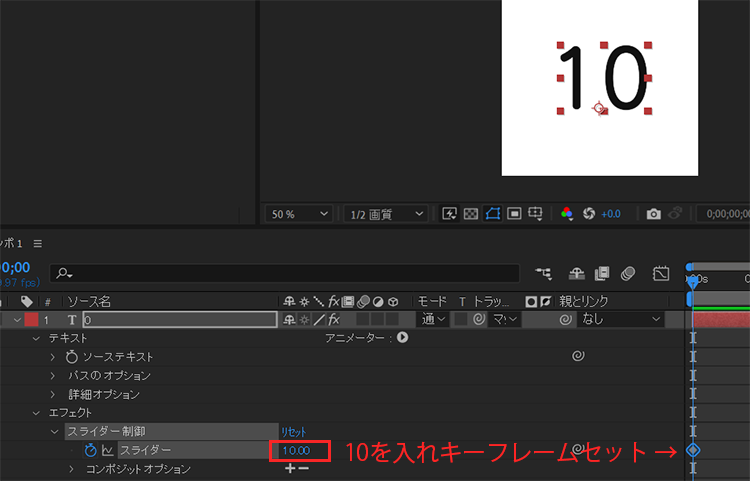The height and width of the screenshot is (481, 750).
Task: Open layer 1 blending mode 通 dropdown
Action: pos(434,319)
